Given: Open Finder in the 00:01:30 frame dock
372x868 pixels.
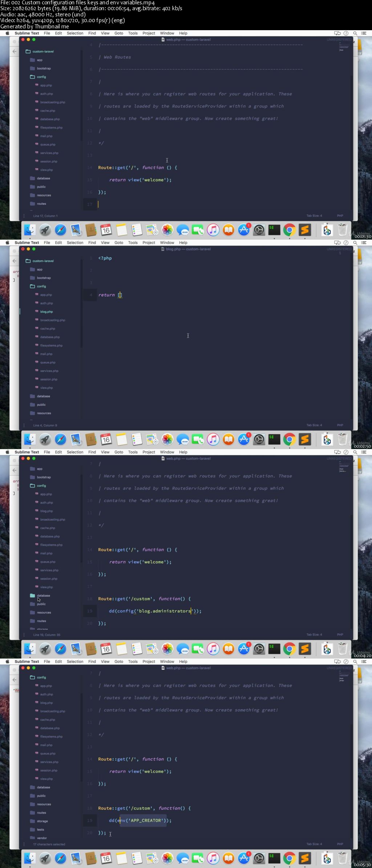Looking at the screenshot, I should click(30, 230).
